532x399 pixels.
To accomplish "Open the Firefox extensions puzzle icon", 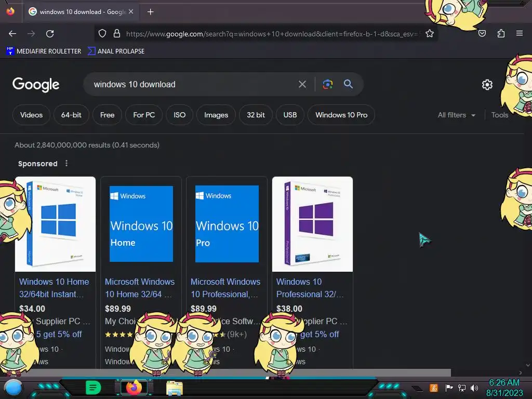I will point(501,34).
